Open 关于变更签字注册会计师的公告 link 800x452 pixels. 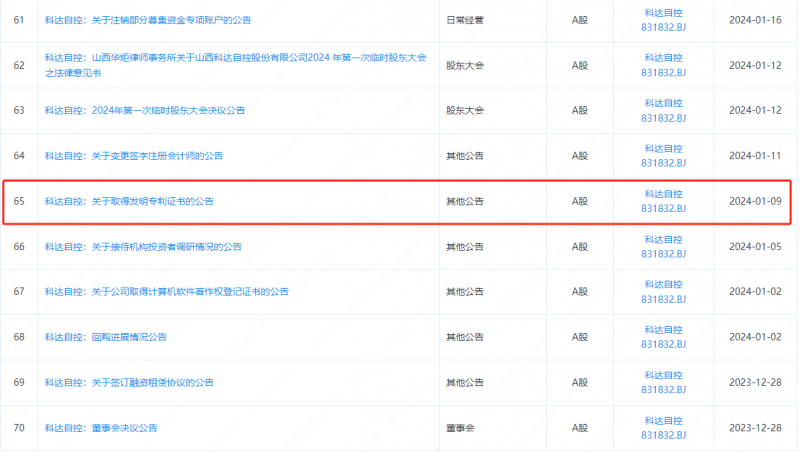(x=134, y=156)
